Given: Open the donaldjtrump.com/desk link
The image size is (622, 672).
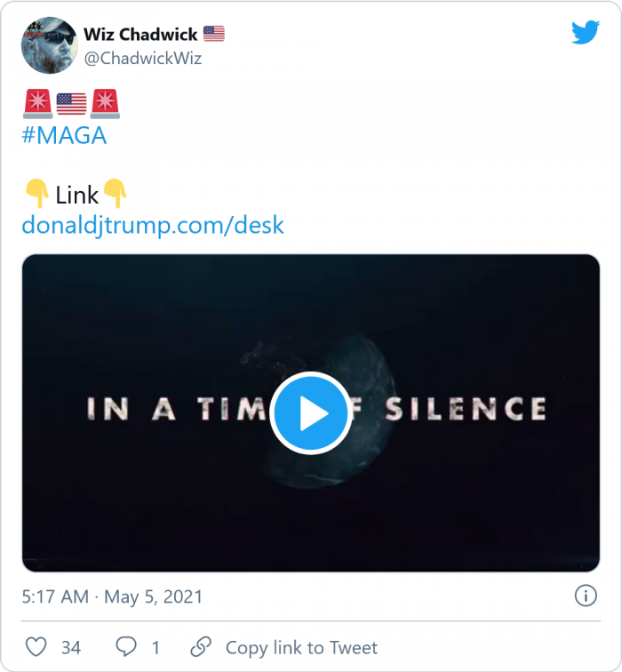Looking at the screenshot, I should 153,224.
